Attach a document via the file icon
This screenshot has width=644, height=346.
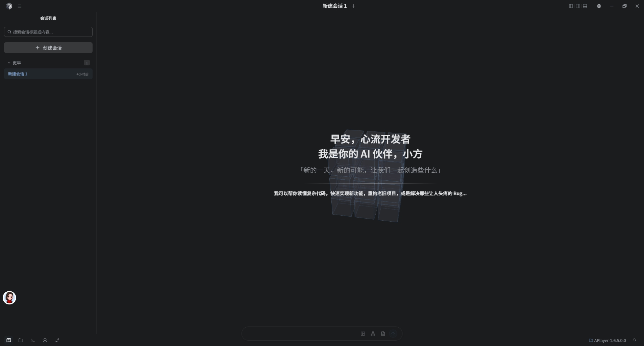tap(383, 334)
